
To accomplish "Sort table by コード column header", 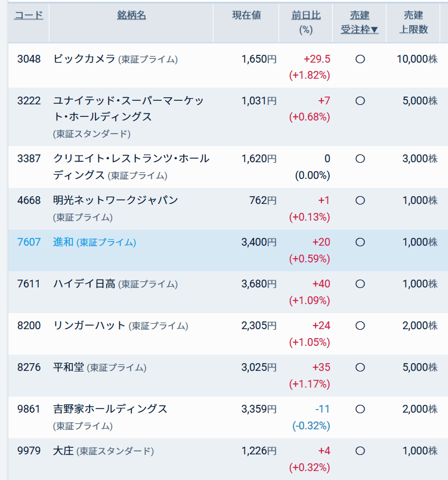I will point(29,16).
